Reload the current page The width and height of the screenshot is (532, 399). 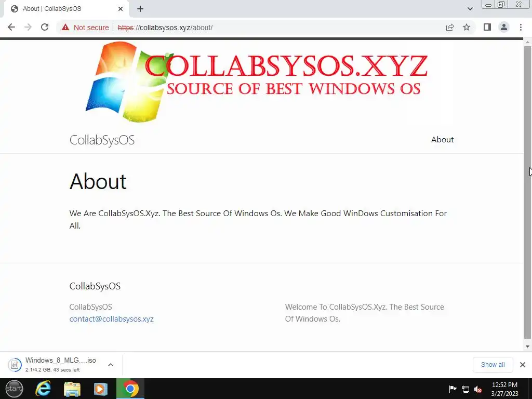coord(45,27)
